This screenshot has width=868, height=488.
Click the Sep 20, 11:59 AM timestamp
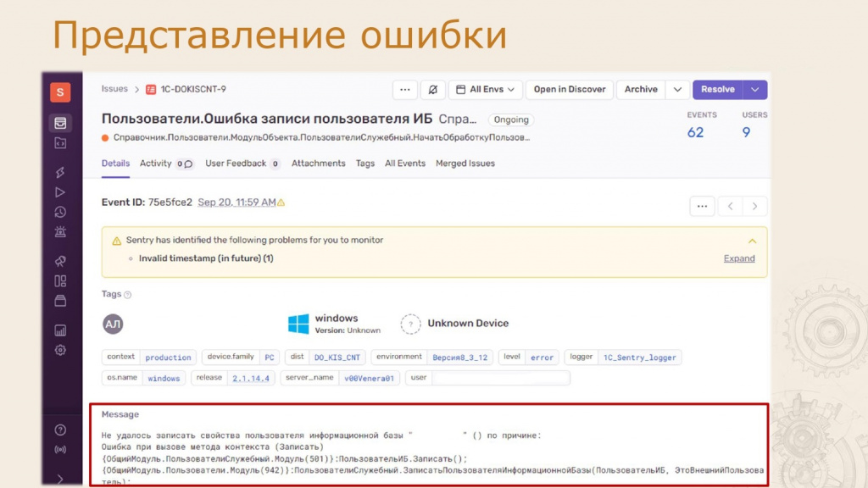coord(236,202)
